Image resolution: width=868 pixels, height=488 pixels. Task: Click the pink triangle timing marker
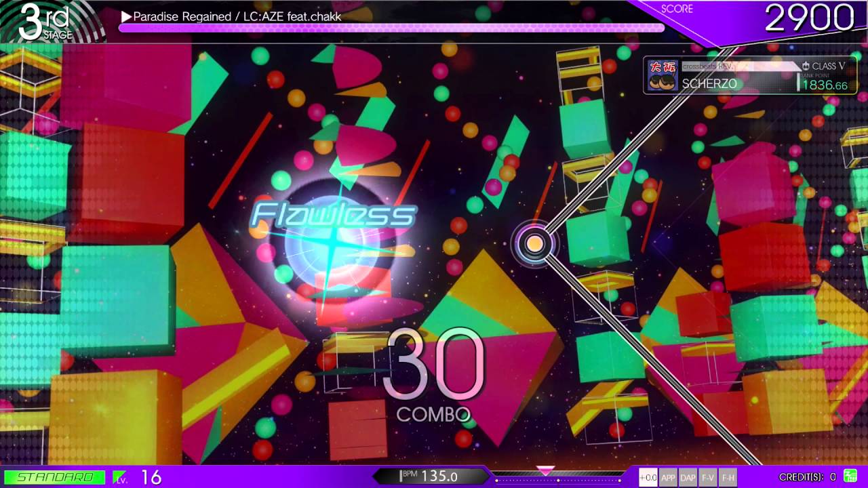click(545, 470)
